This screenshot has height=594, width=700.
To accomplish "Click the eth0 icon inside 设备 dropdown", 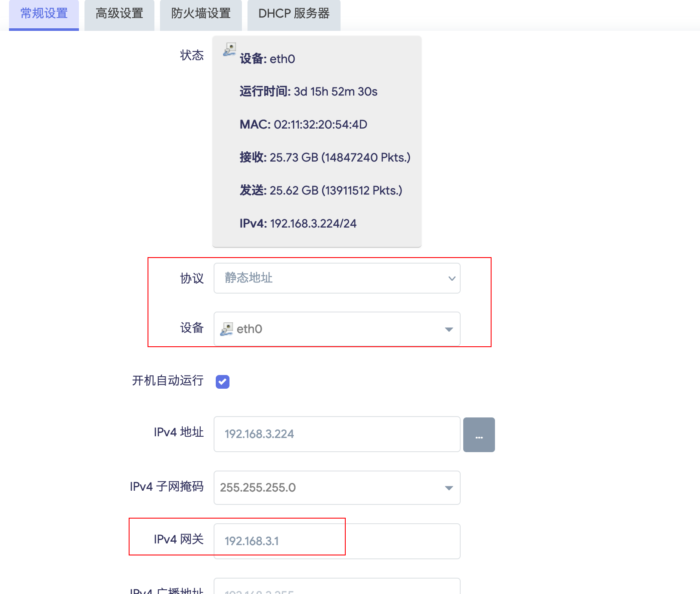I will tap(226, 329).
